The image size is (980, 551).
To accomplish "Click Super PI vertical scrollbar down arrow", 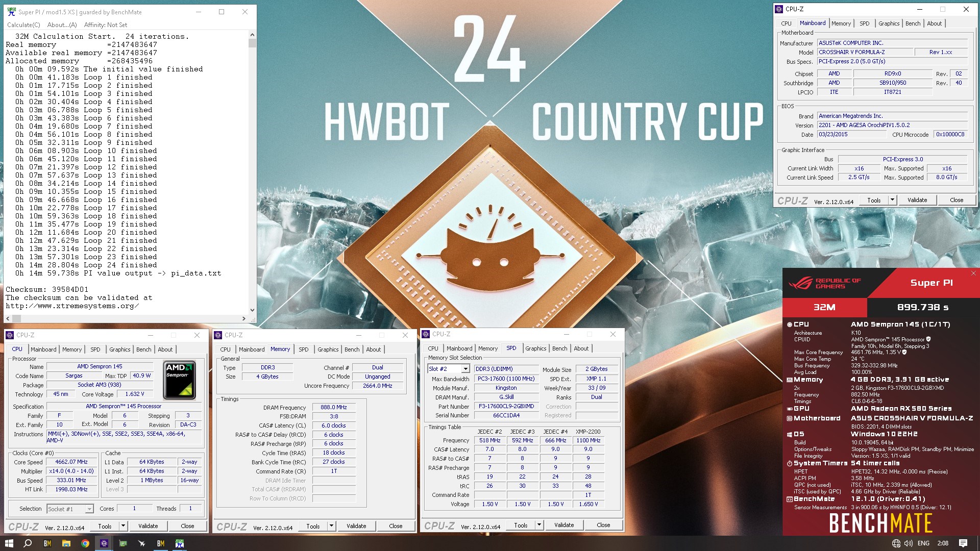I will 252,310.
